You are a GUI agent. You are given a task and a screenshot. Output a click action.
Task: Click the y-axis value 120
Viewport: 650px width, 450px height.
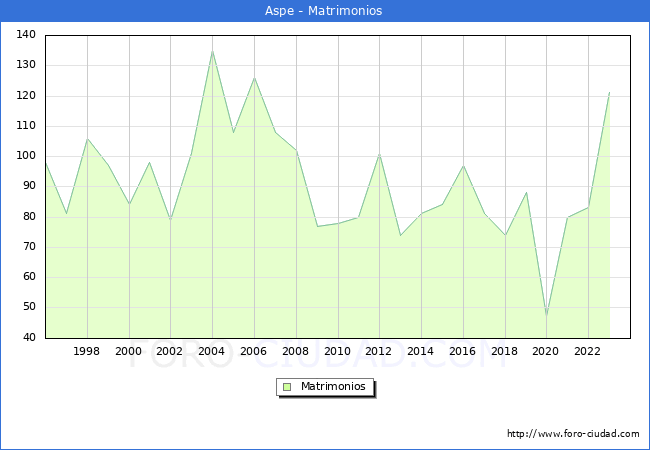pos(26,96)
